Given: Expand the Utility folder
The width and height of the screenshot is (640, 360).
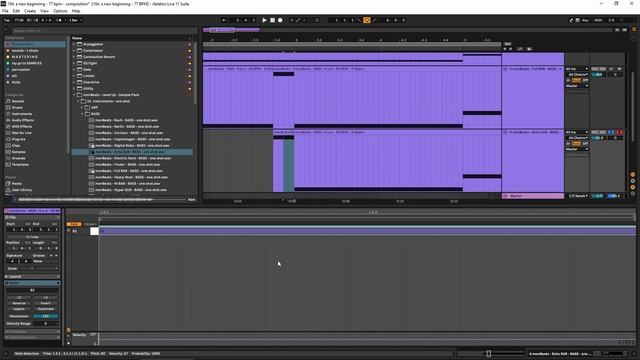Looking at the screenshot, I should 74,89.
